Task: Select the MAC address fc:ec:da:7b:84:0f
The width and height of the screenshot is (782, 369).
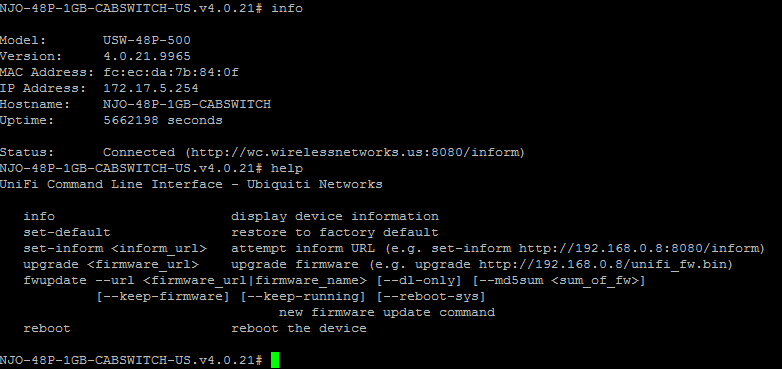Action: pos(171,72)
